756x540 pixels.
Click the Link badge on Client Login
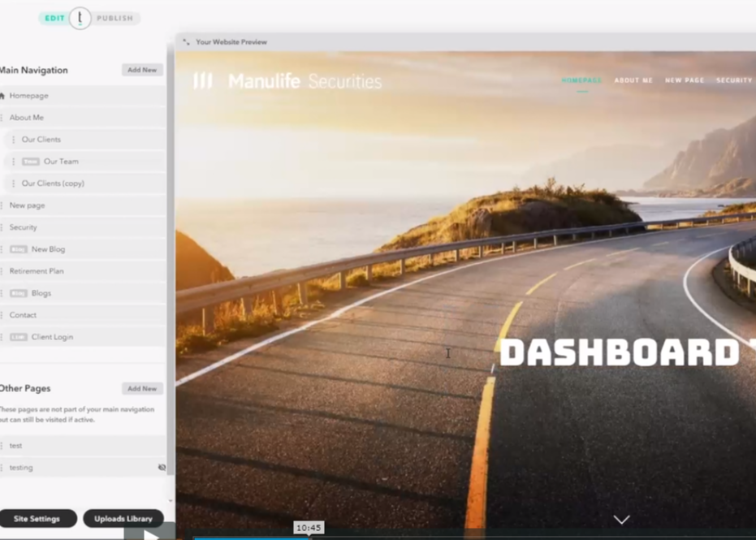pyautogui.click(x=19, y=337)
